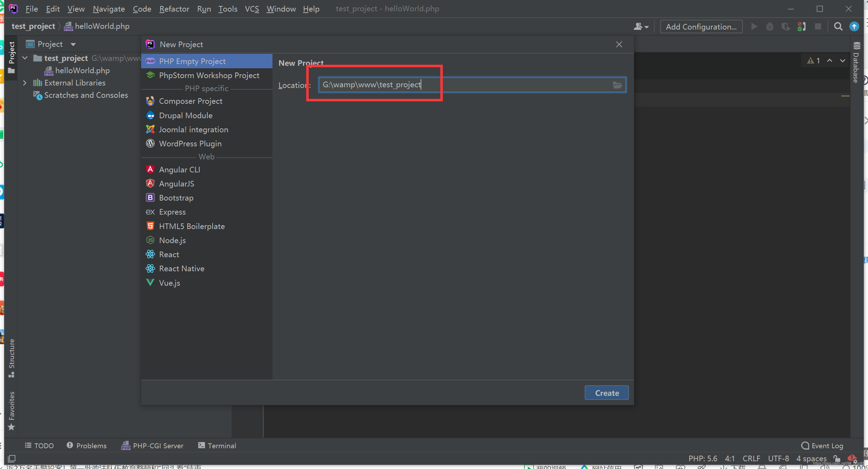Click Run with Coverage icon
868x469 pixels.
(x=786, y=27)
